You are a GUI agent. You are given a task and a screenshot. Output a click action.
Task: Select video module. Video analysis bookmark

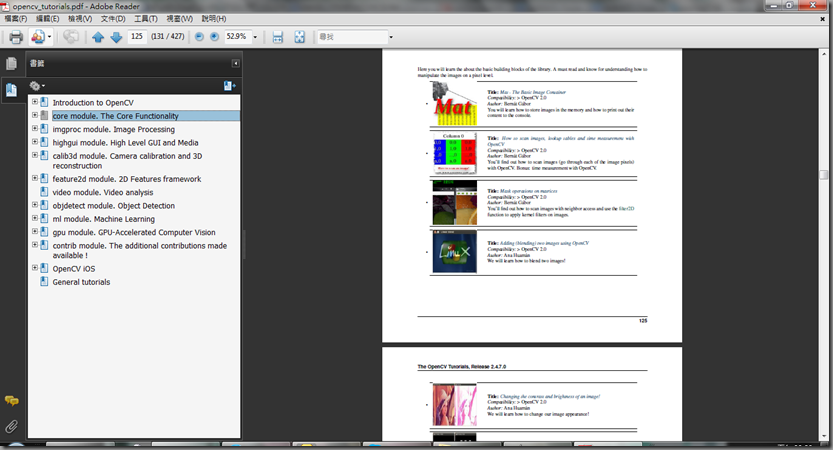[x=103, y=192]
